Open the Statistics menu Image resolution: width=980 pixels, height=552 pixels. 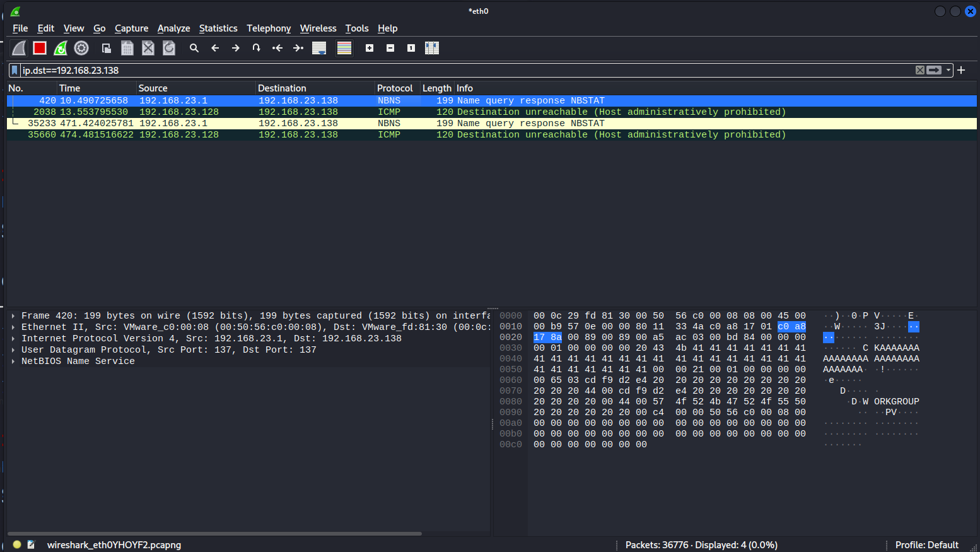[218, 28]
